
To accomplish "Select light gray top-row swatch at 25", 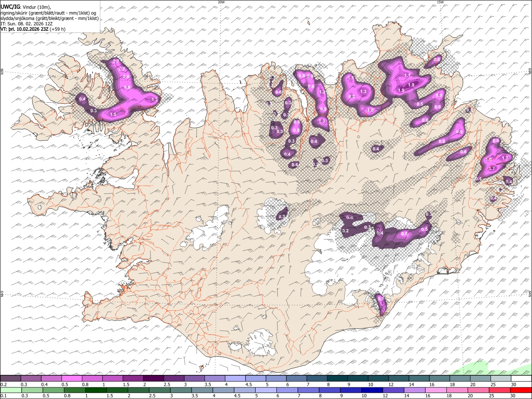I will pos(501,379).
